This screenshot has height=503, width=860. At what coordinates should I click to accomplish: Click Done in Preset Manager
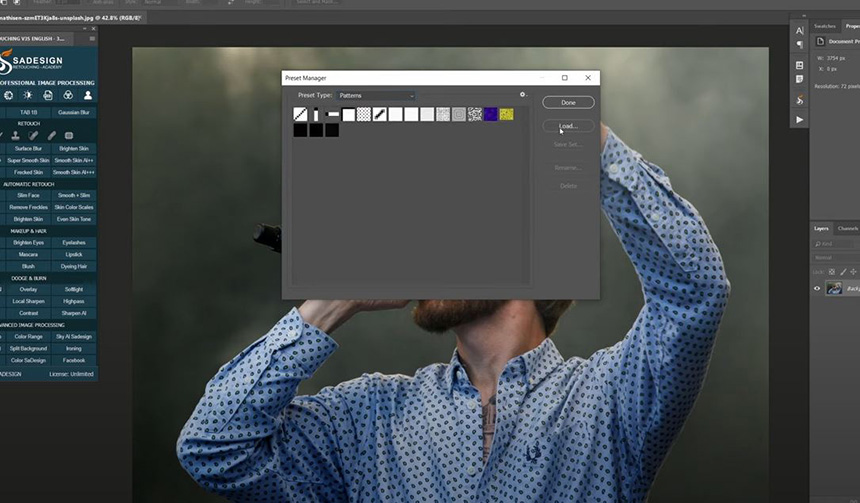pyautogui.click(x=568, y=103)
